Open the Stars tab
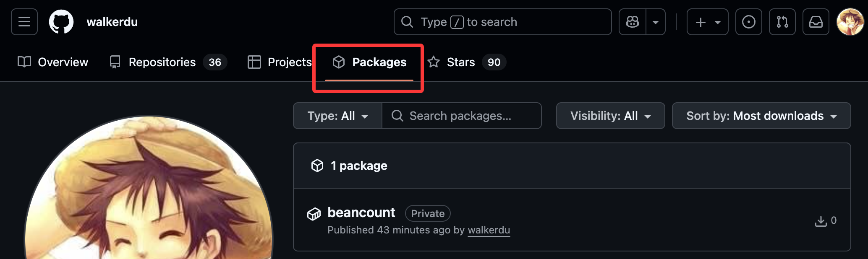 [x=460, y=62]
